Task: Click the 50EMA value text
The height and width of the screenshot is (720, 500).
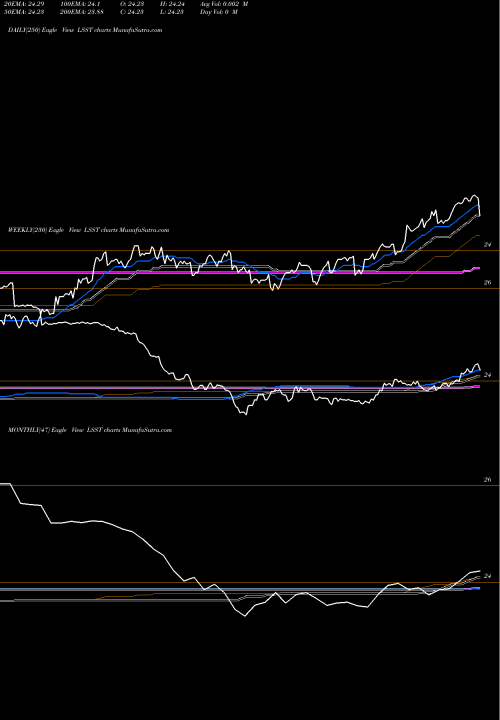Action: click(24, 12)
